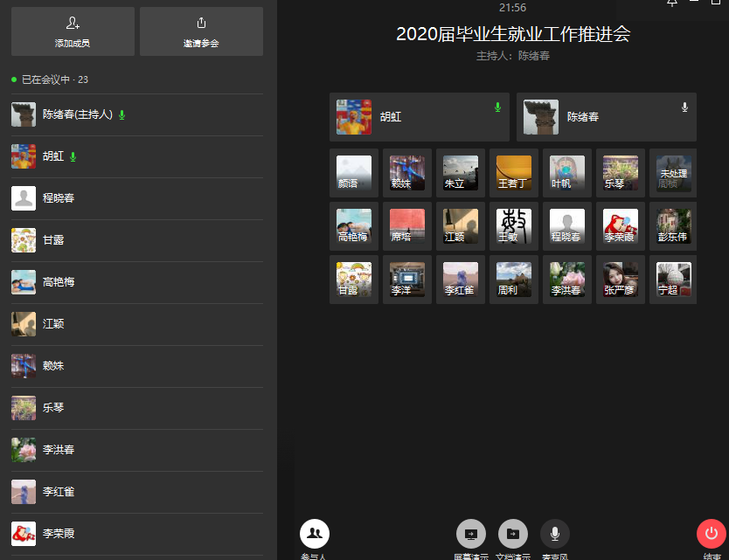Start 屏幕演示 screen sharing

click(x=470, y=534)
